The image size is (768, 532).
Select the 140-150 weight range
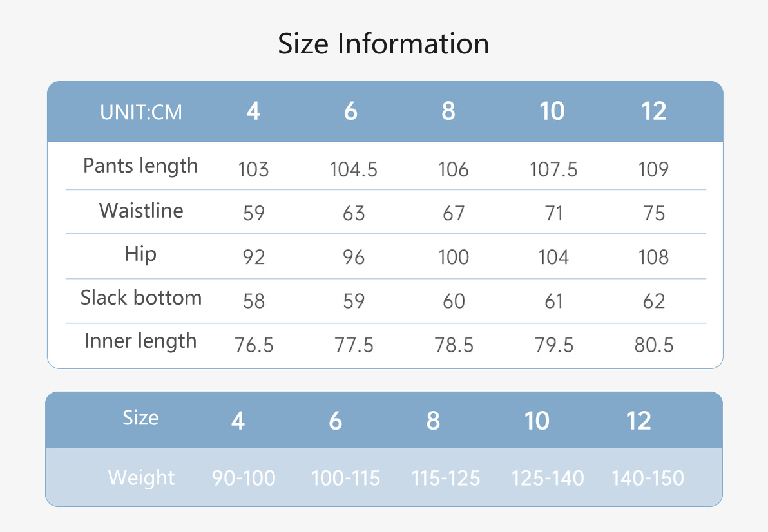[648, 478]
